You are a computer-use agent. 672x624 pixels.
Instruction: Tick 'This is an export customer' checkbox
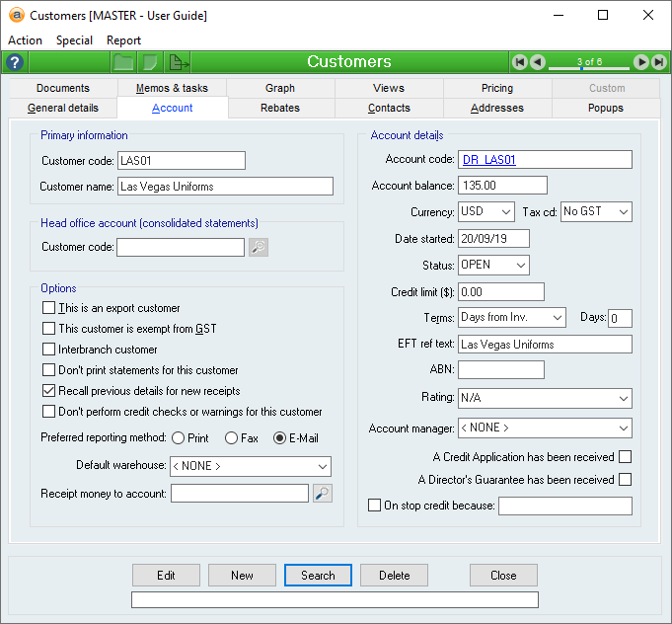click(49, 309)
